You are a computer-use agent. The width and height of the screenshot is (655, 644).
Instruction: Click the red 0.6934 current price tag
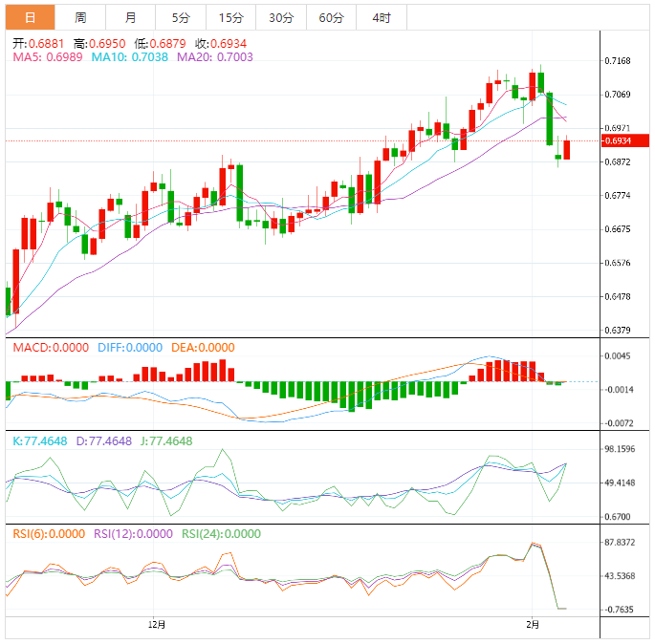click(x=625, y=140)
